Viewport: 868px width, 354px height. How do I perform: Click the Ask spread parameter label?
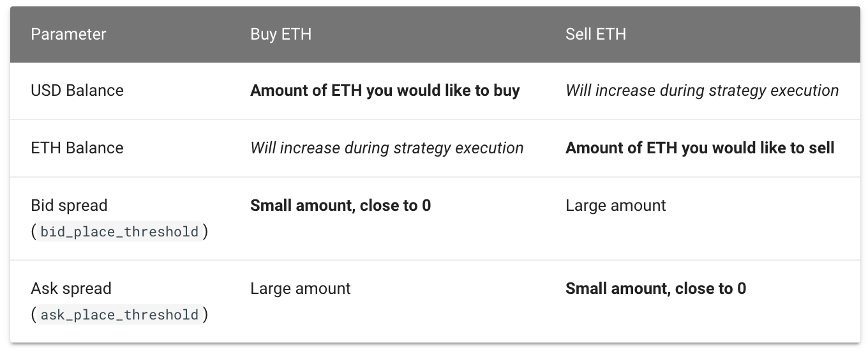click(x=71, y=289)
